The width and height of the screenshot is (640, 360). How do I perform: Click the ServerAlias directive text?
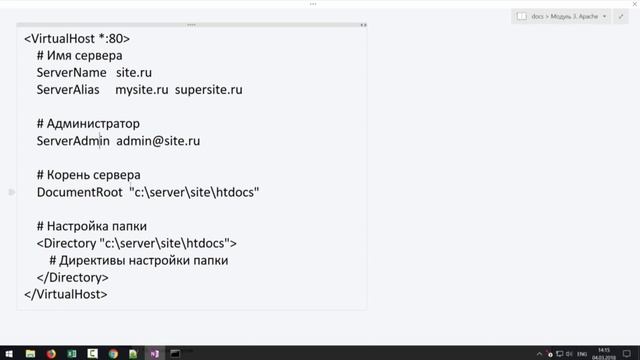pos(68,90)
